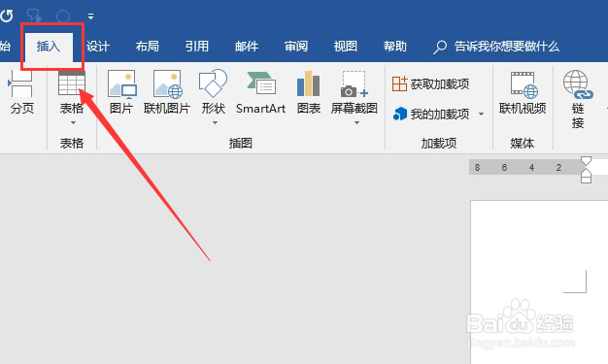Viewport: 608px width, 364px height.
Task: Click the Undo/Repeat icon in quick access toolbar
Action: point(7,16)
